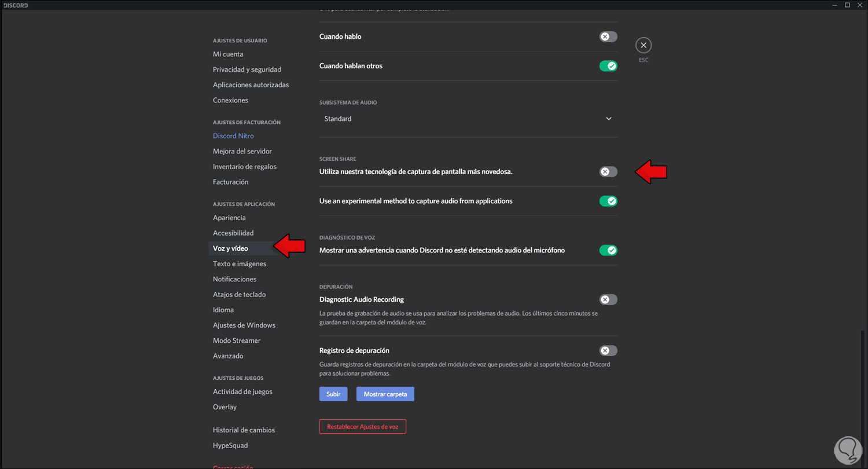Enable Diagnostic Audio Recording
Viewport: 868px width, 469px height.
(608, 300)
